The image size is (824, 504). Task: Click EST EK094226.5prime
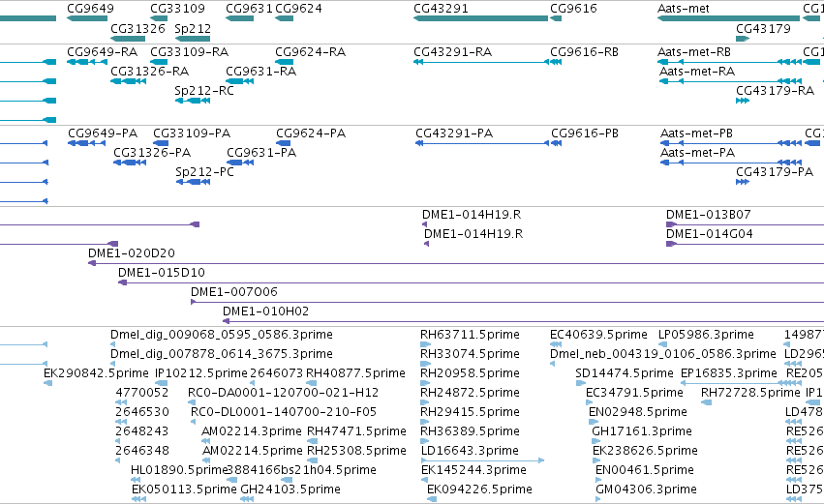480,489
